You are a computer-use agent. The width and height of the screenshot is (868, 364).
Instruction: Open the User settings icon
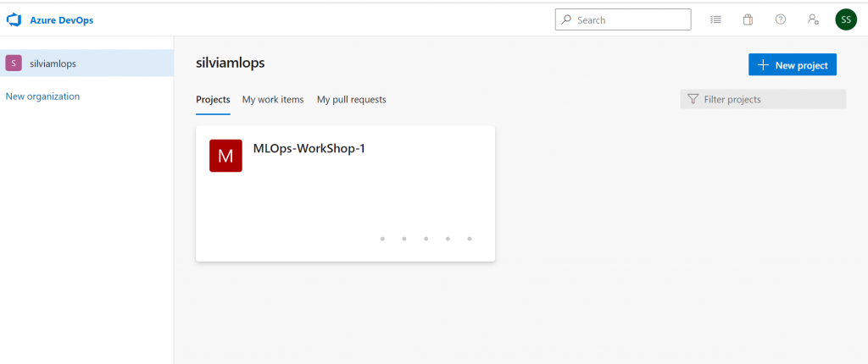[813, 20]
